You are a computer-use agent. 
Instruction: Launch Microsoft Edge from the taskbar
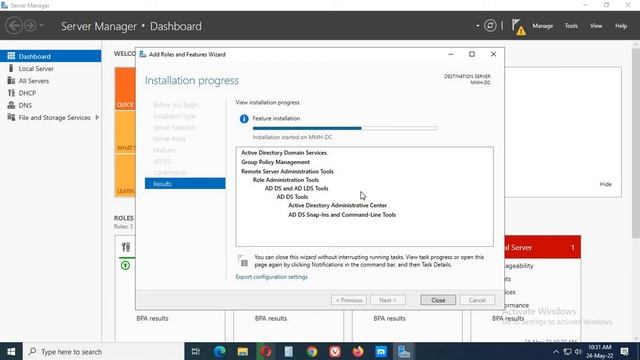220,351
